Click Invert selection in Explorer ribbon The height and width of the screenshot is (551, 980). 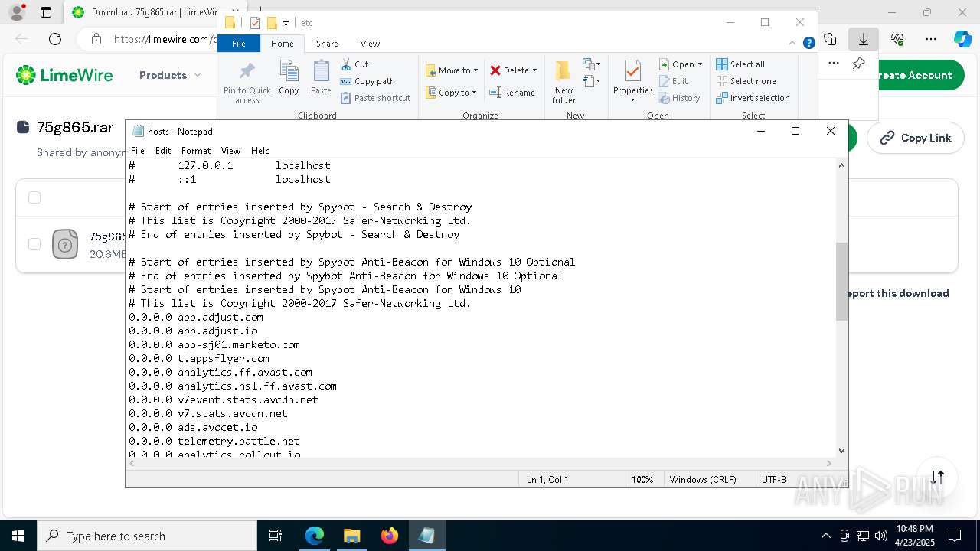click(x=753, y=98)
